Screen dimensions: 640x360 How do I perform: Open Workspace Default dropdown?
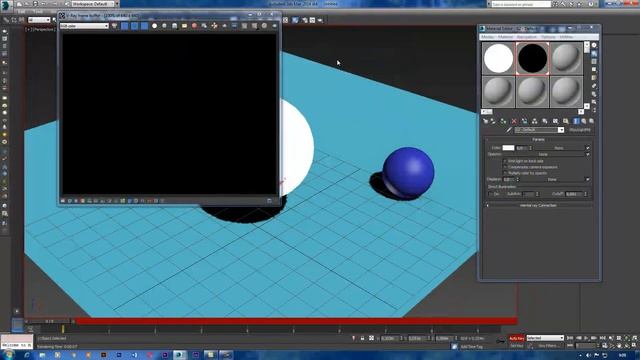[95, 4]
